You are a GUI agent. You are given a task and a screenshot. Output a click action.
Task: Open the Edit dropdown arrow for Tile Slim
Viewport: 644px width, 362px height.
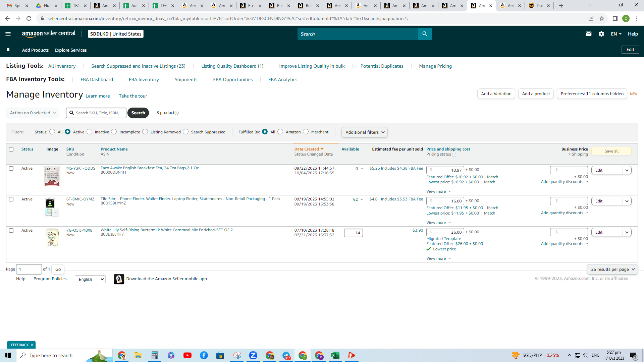tap(627, 201)
